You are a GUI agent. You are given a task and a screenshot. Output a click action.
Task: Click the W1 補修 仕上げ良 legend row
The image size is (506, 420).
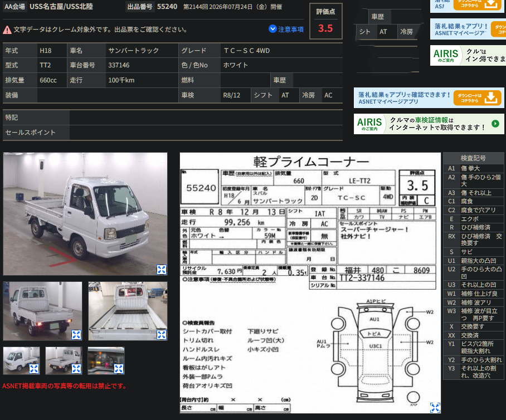pos(473,294)
